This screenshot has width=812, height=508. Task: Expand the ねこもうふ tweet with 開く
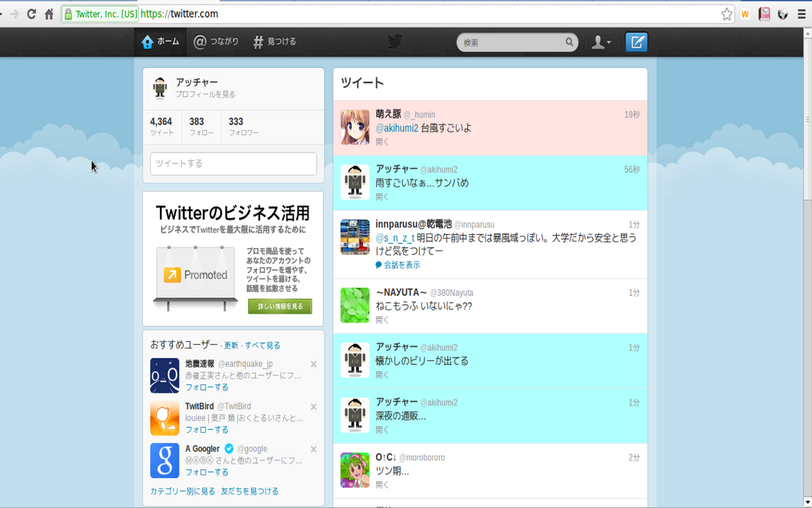coord(383,320)
